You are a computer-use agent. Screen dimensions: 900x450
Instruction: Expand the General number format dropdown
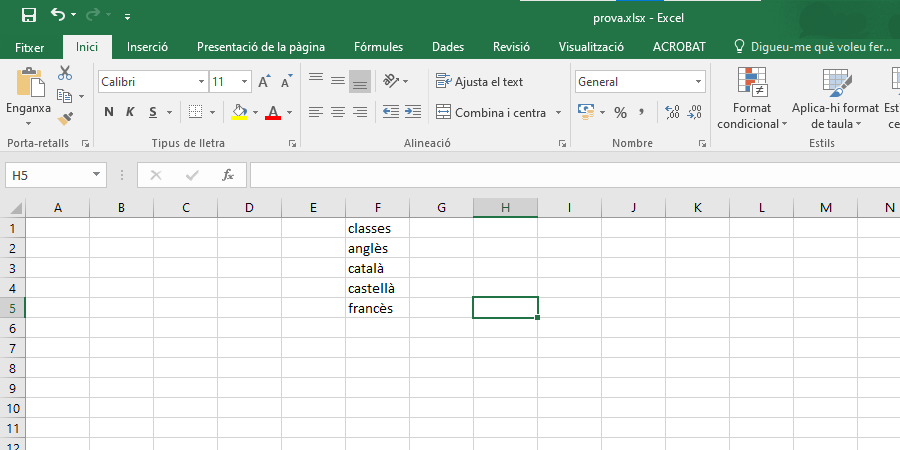[698, 82]
